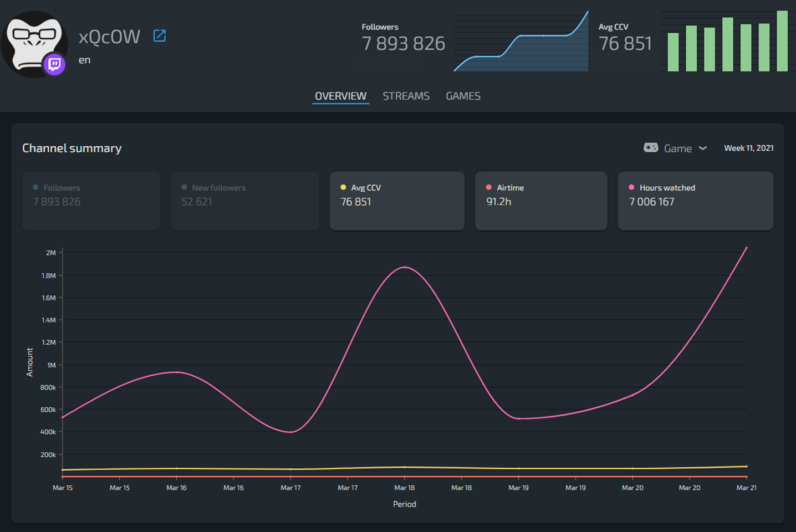This screenshot has height=532, width=796.
Task: Click the pink line peak at Mar 18
Action: click(x=405, y=267)
